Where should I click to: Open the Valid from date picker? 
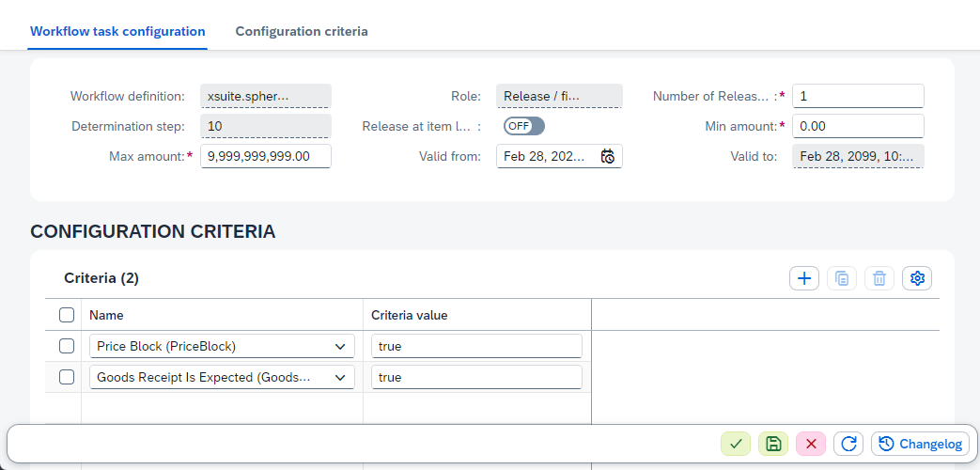608,156
